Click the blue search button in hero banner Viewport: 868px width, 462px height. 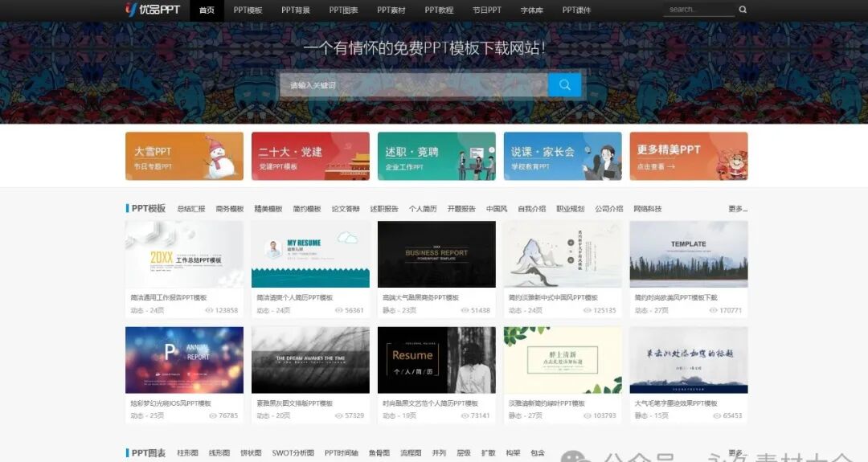pyautogui.click(x=565, y=84)
